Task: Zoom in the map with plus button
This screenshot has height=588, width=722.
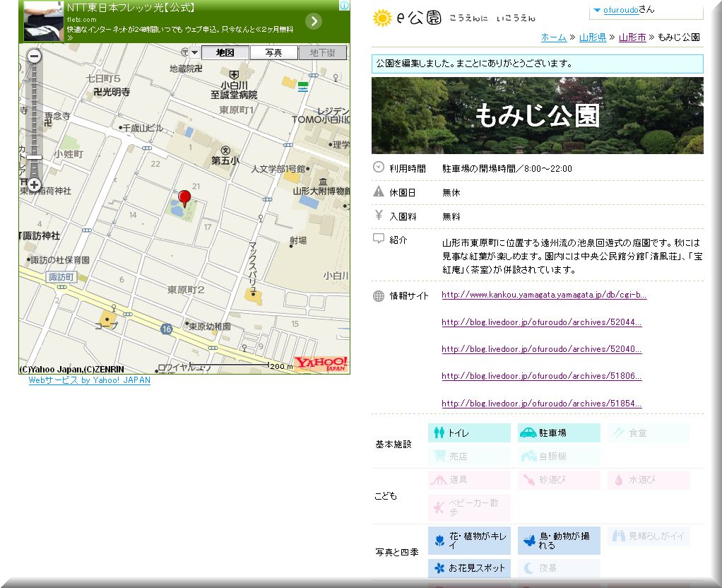Action: 34,185
